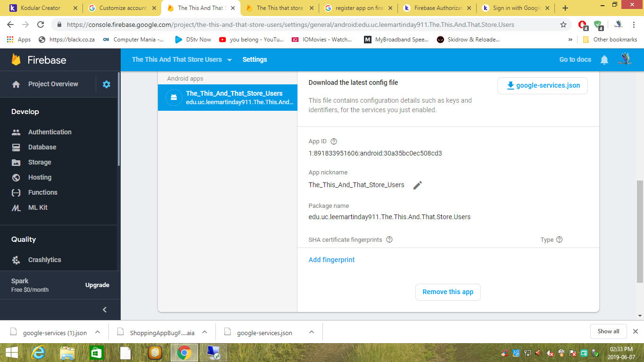The width and height of the screenshot is (644, 362).
Task: Open Crashlytics under Quality
Action: 44,260
